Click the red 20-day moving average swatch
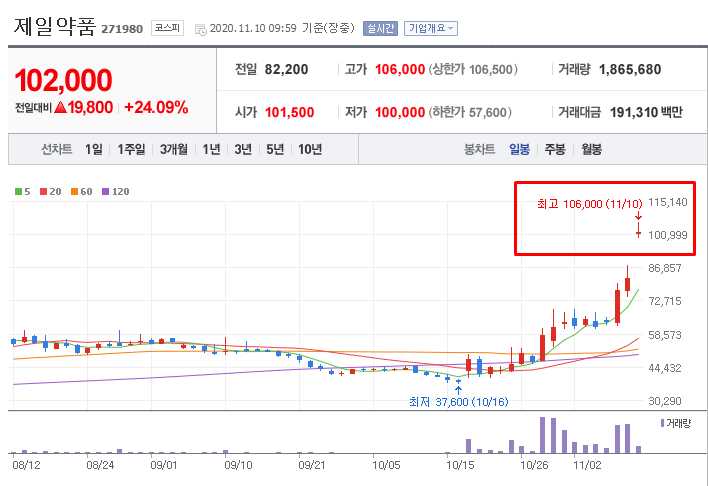This screenshot has width=708, height=486. pyautogui.click(x=43, y=192)
